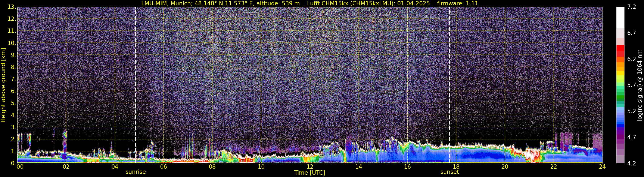Click the 'sunset' label below the axis

click(x=449, y=172)
